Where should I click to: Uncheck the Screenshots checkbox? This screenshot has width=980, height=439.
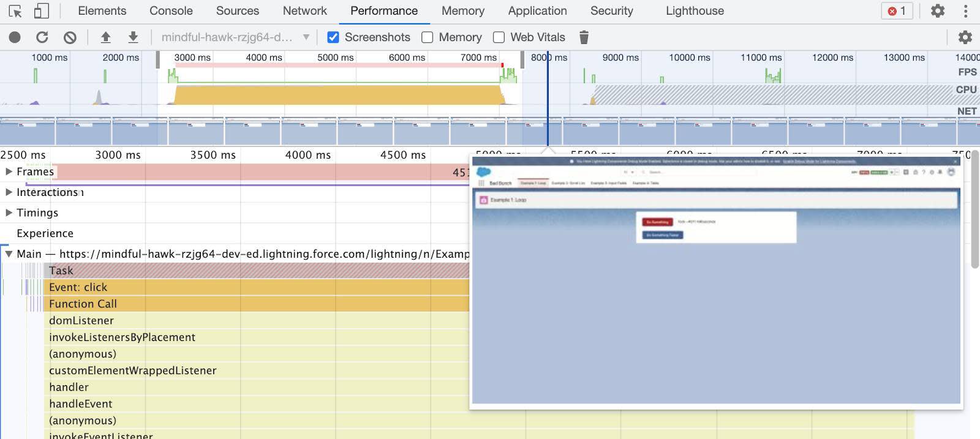(x=333, y=37)
